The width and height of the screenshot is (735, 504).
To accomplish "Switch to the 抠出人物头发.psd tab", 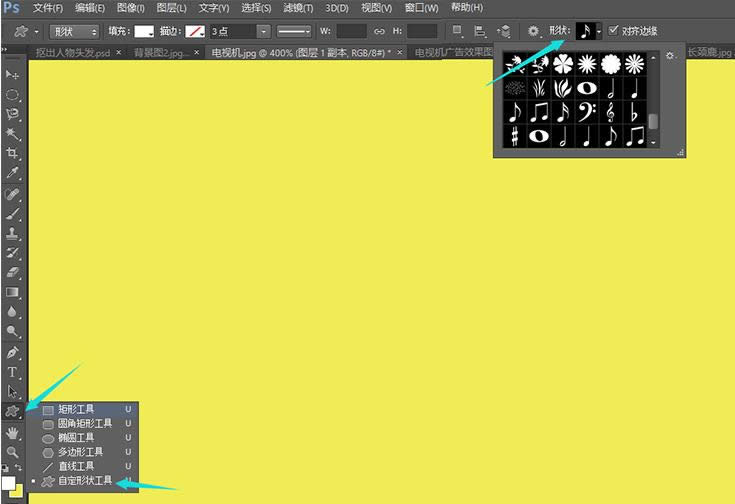I will [73, 53].
